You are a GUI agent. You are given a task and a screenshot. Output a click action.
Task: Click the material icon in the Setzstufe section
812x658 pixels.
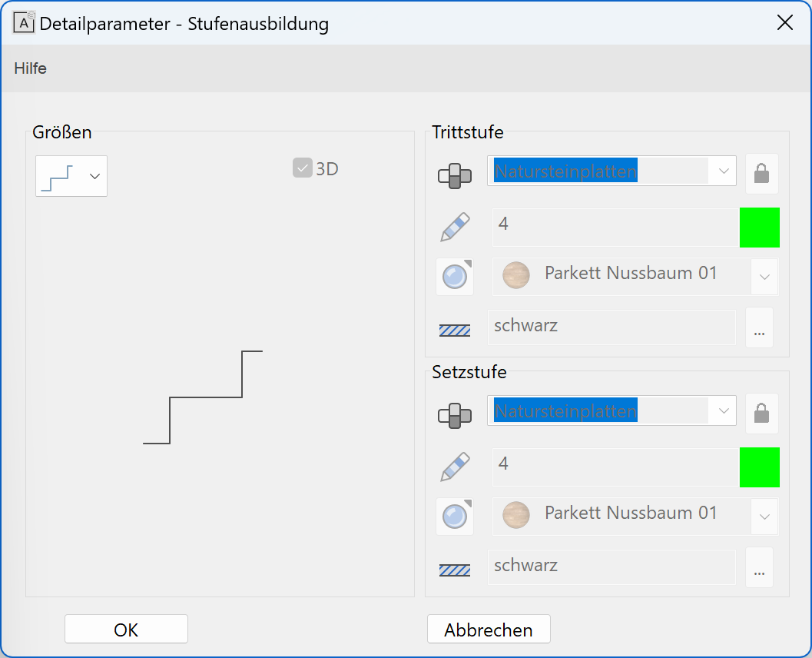pos(454,416)
